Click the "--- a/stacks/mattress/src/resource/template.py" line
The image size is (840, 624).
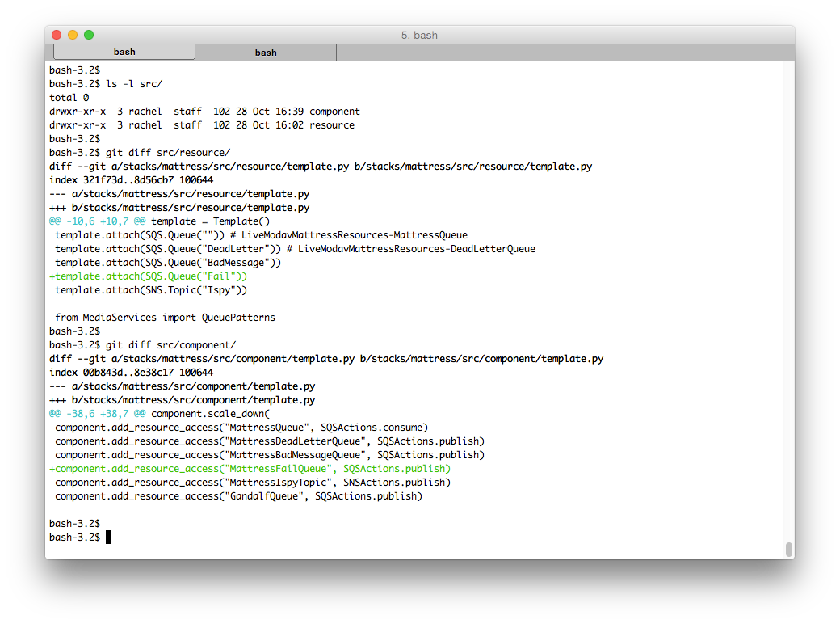tap(179, 194)
